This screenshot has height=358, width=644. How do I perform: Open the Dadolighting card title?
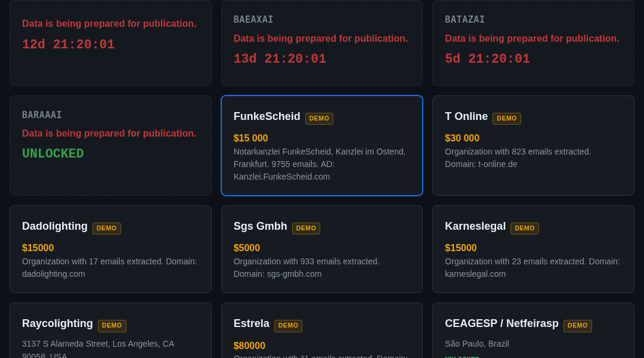[x=55, y=227]
